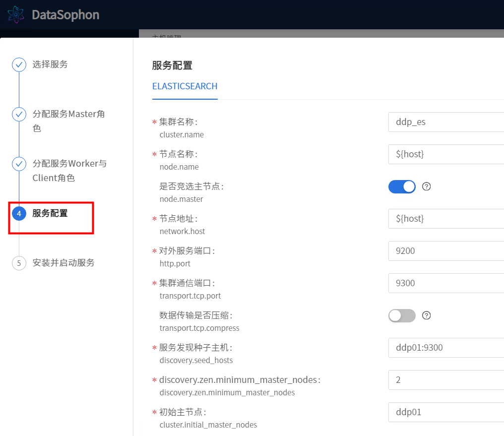Viewport: 504px width, 436px height.
Task: Click the checkmark icon for Worker与Client角色 step
Action: (x=19, y=164)
